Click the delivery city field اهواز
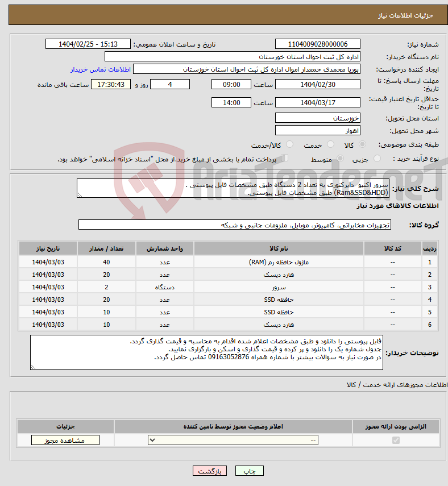This screenshot has width=448, height=486. coord(317,131)
